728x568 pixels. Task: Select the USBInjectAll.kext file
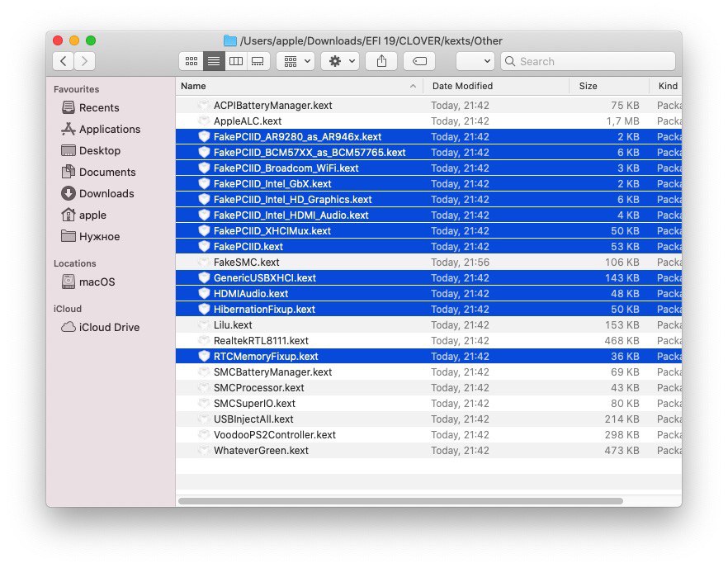[x=428, y=419]
